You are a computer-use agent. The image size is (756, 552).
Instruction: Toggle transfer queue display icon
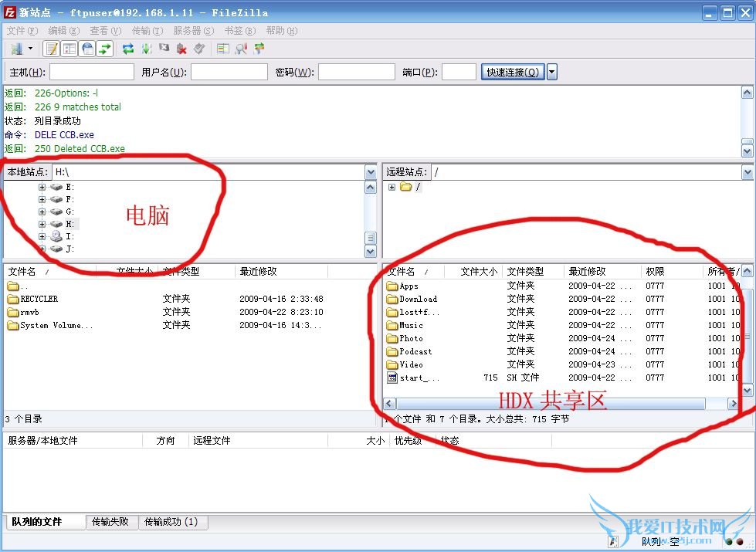tap(104, 49)
